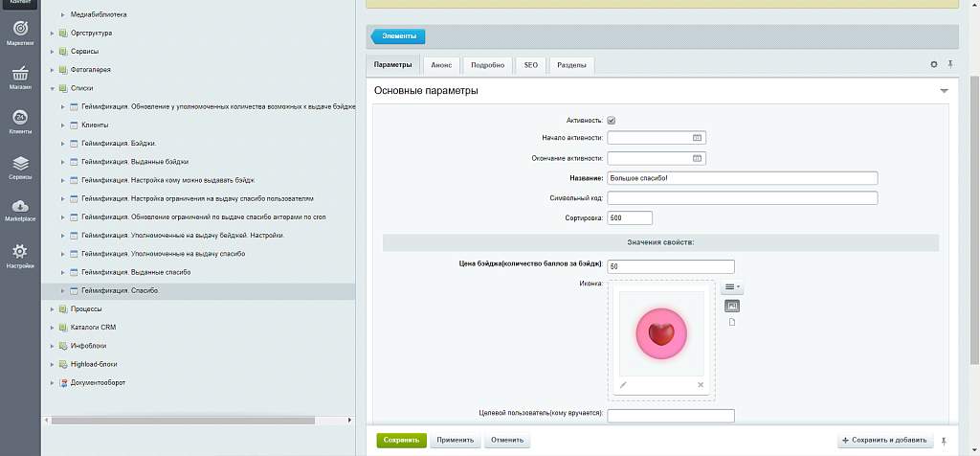Click the green Сохранить button
The width and height of the screenshot is (980, 456).
401,440
